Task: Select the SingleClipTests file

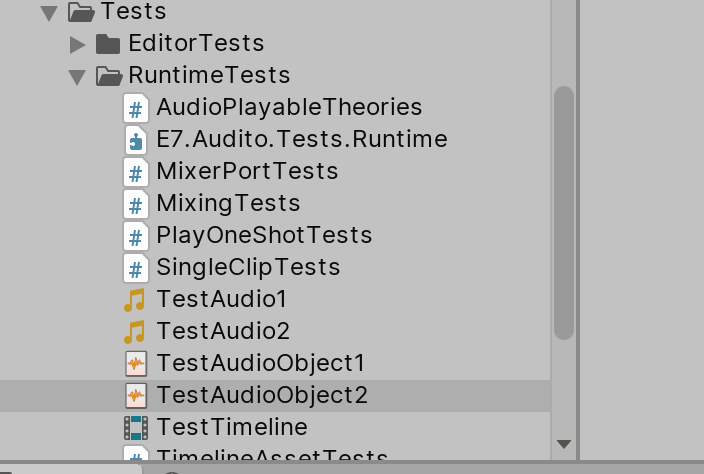Action: 248,268
